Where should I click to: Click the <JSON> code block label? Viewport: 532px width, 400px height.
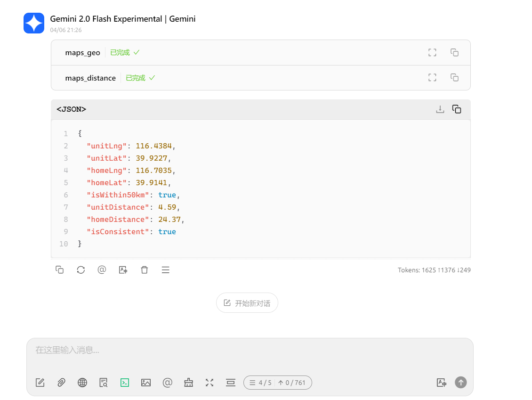coord(71,109)
